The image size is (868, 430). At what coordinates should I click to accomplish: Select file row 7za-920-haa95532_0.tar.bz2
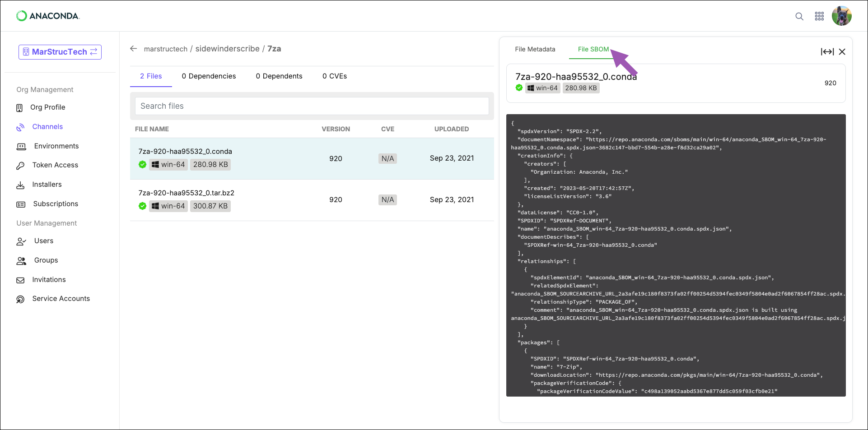coord(312,200)
